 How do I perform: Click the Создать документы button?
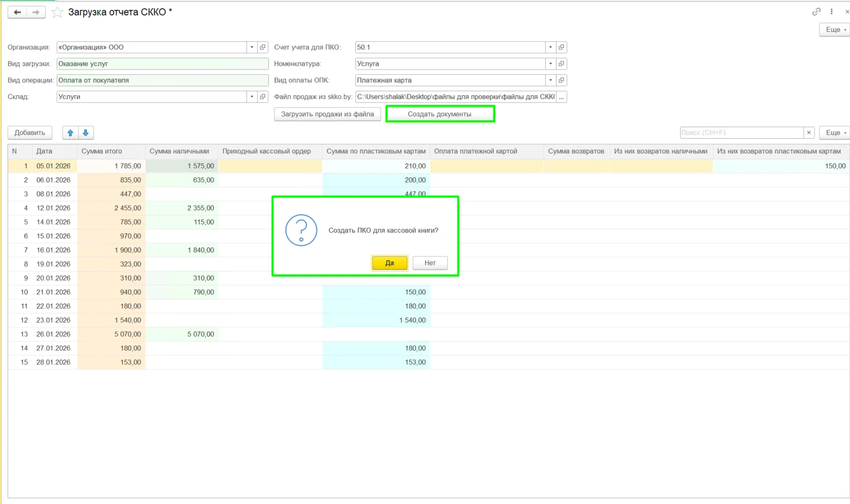coord(440,114)
